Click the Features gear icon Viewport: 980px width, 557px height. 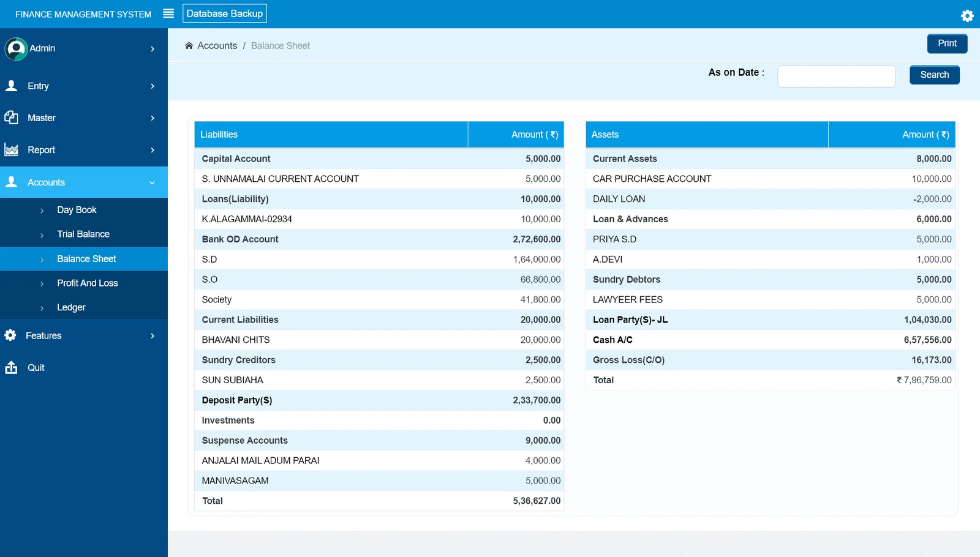click(10, 335)
